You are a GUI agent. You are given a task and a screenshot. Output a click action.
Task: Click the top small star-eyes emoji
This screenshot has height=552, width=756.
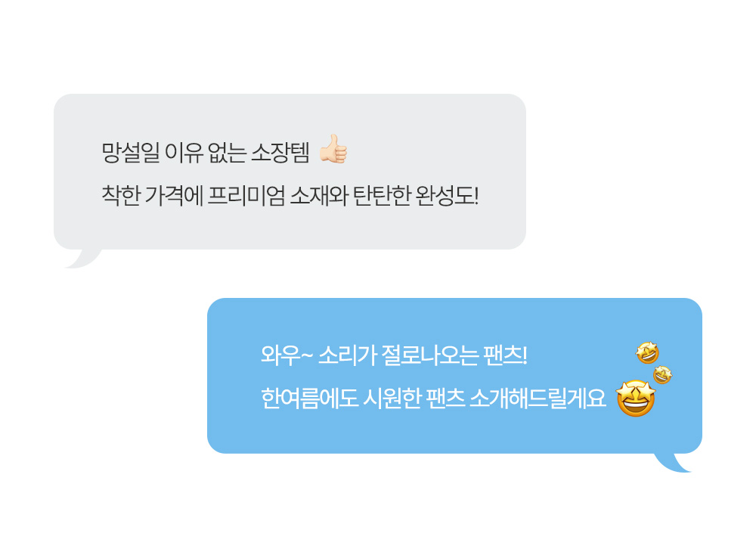tap(648, 352)
